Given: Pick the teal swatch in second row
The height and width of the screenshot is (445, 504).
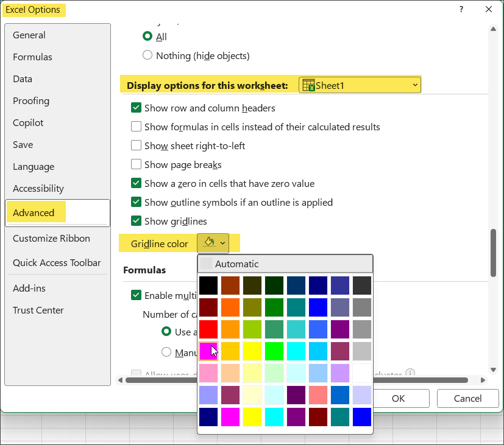Looking at the screenshot, I should [x=296, y=307].
